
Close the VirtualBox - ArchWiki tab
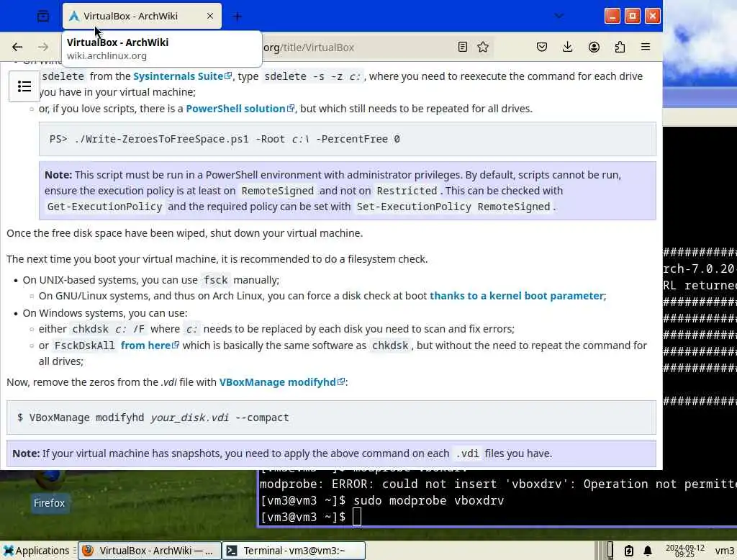click(210, 16)
